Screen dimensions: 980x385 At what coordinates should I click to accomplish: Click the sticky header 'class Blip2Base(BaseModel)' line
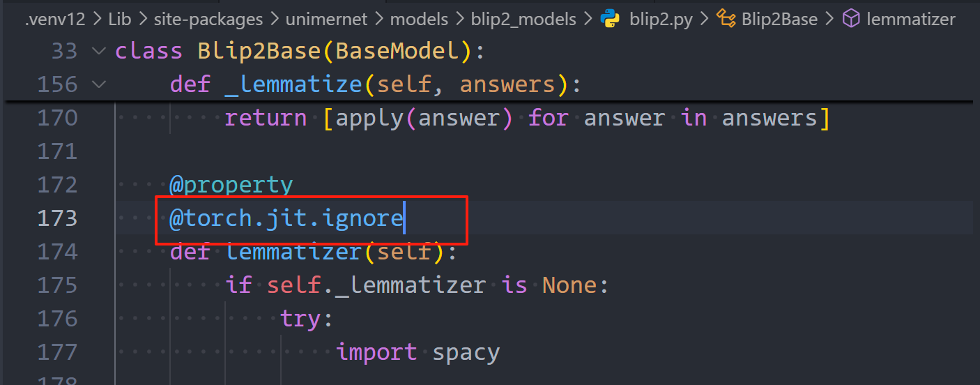(299, 51)
